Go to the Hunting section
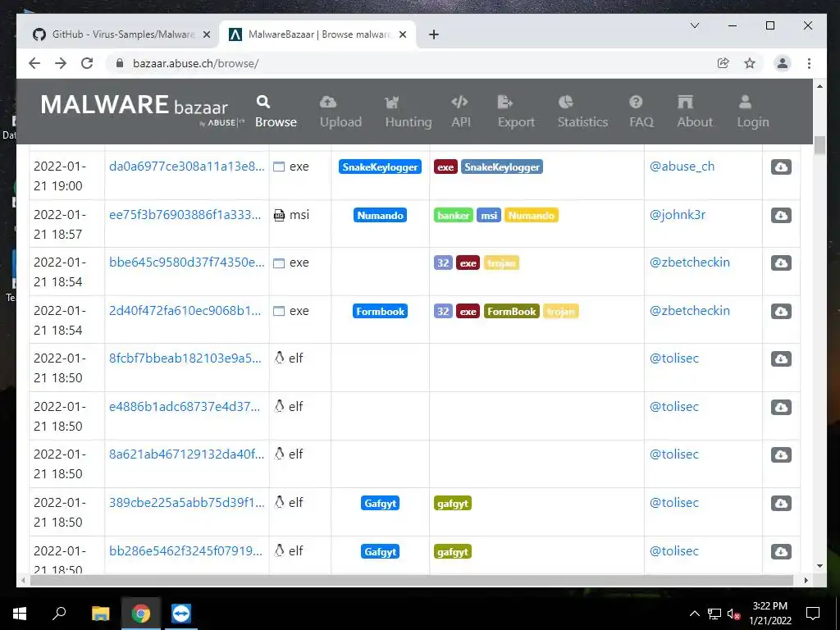 pos(409,112)
